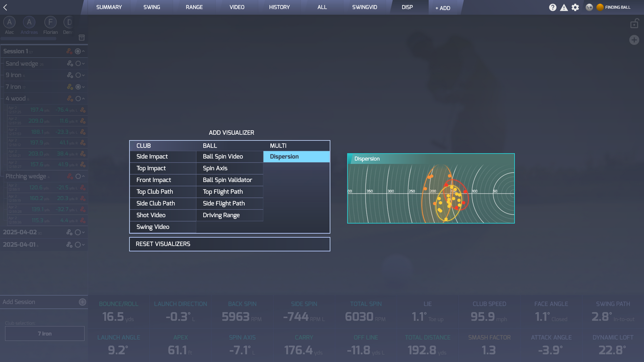This screenshot has width=644, height=362.
Task: Open the help question mark icon
Action: (553, 7)
